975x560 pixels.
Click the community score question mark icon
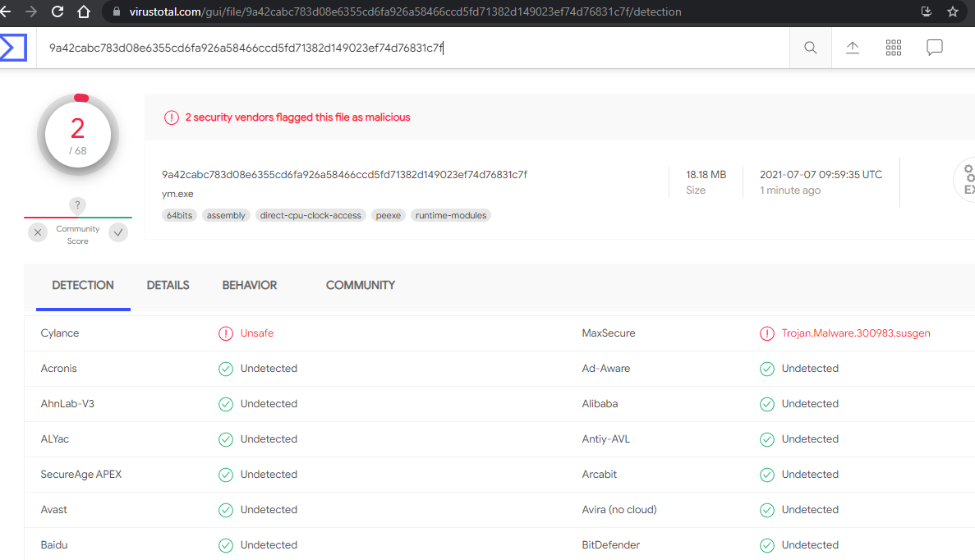point(77,205)
